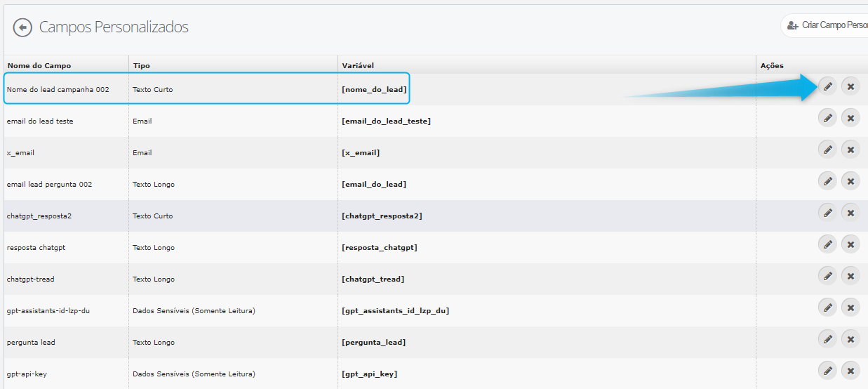The image size is (868, 389).
Task: Delete the chatgpt_resposta2 field
Action: (x=850, y=212)
